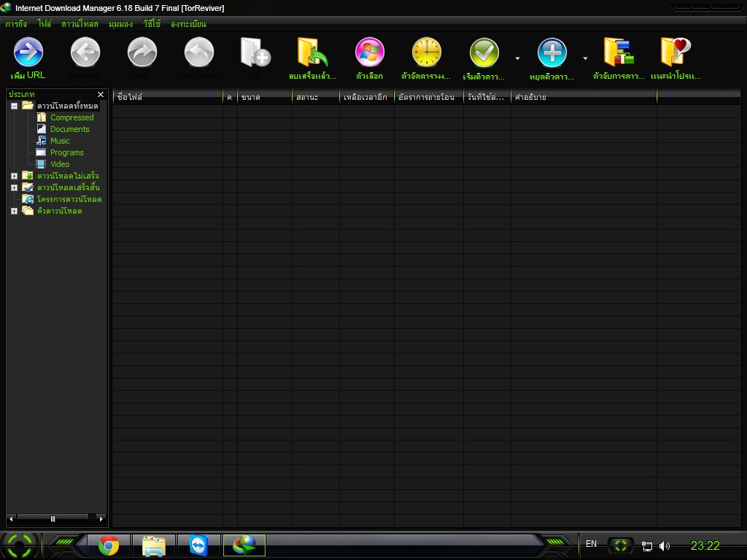Open TeamViewer from the taskbar
The height and width of the screenshot is (560, 747).
(x=198, y=545)
